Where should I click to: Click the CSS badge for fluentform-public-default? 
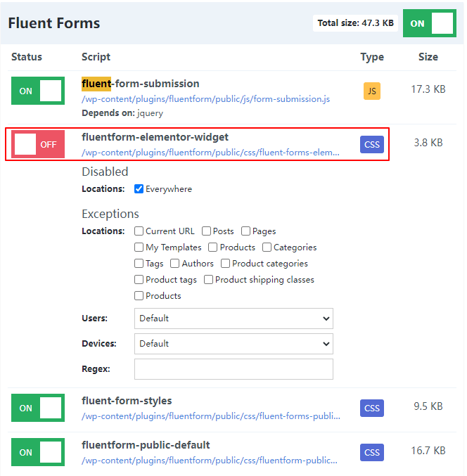[371, 452]
